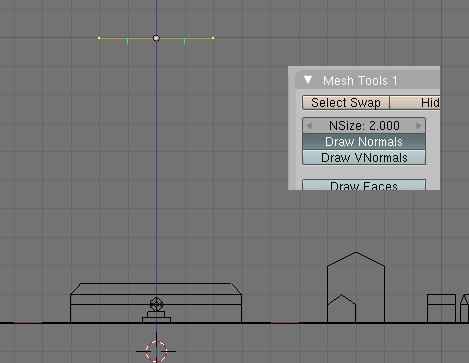The width and height of the screenshot is (469, 363).
Task: Click the Hide button beside Select Swap
Action: 415,103
